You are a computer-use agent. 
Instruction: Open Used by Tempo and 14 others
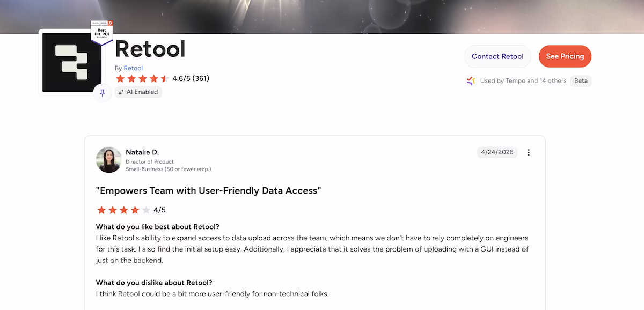[523, 81]
